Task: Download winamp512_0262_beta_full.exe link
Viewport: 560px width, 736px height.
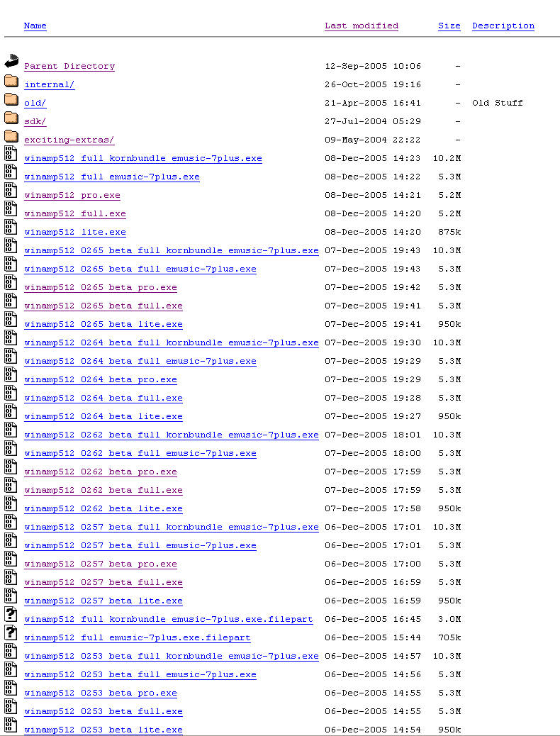Action: pyautogui.click(x=103, y=490)
